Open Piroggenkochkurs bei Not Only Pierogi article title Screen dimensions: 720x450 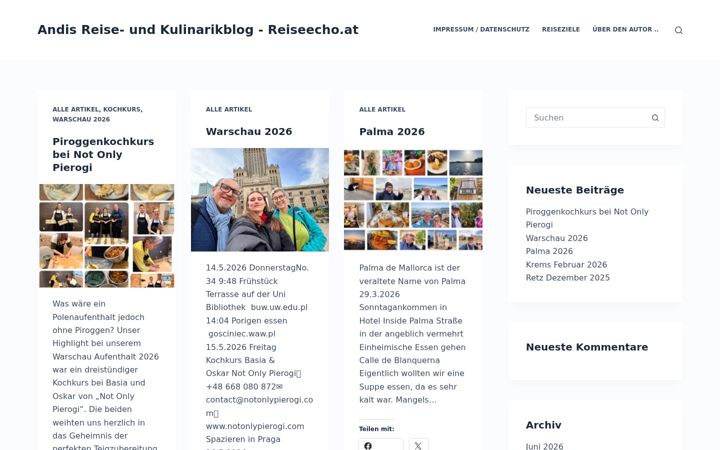click(x=103, y=154)
